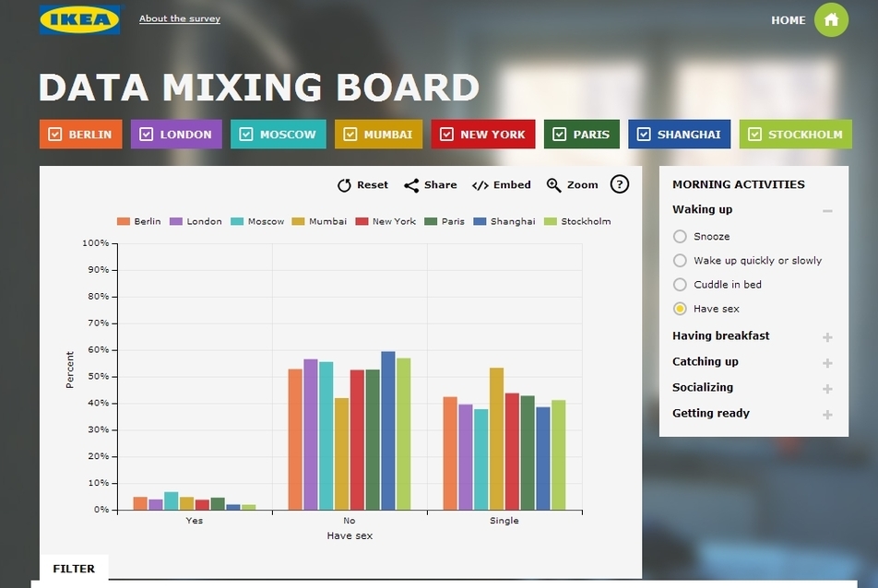Uncheck the Berlin city checkbox
This screenshot has height=588, width=878.
[55, 135]
